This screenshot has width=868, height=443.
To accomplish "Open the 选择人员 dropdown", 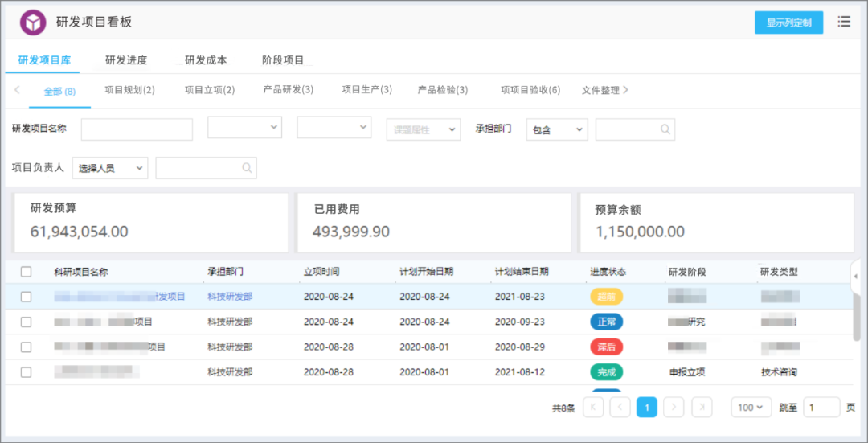I will click(x=110, y=168).
